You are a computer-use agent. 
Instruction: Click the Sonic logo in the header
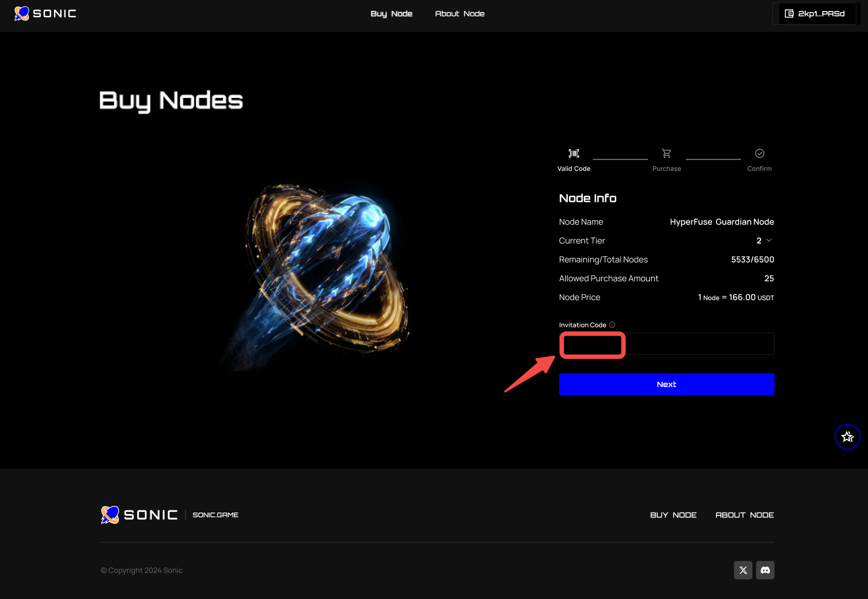45,13
